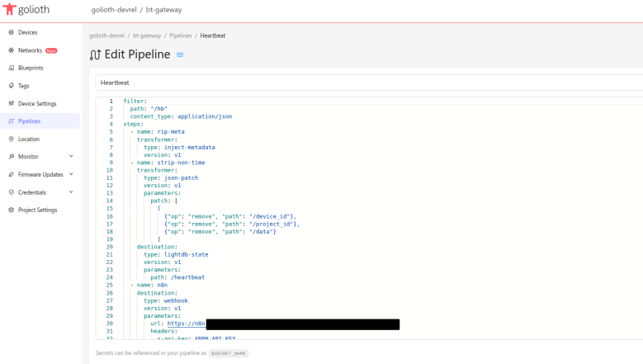Click line number 20 in the gutter

point(110,247)
